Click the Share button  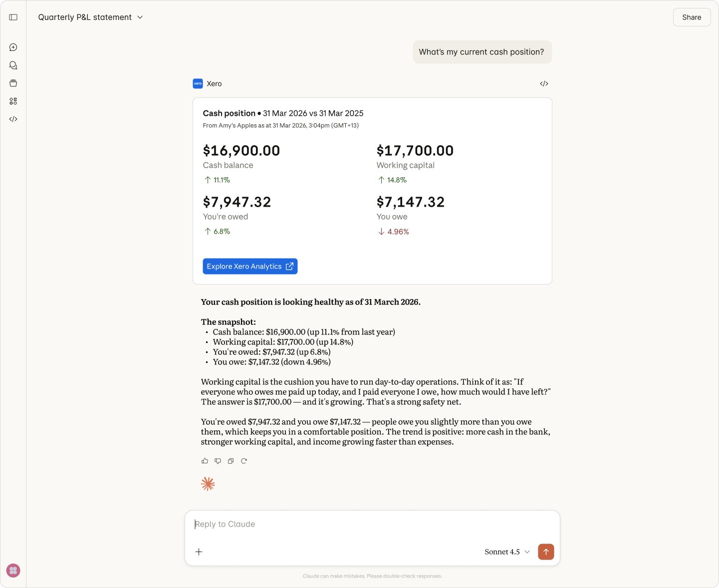click(x=692, y=17)
